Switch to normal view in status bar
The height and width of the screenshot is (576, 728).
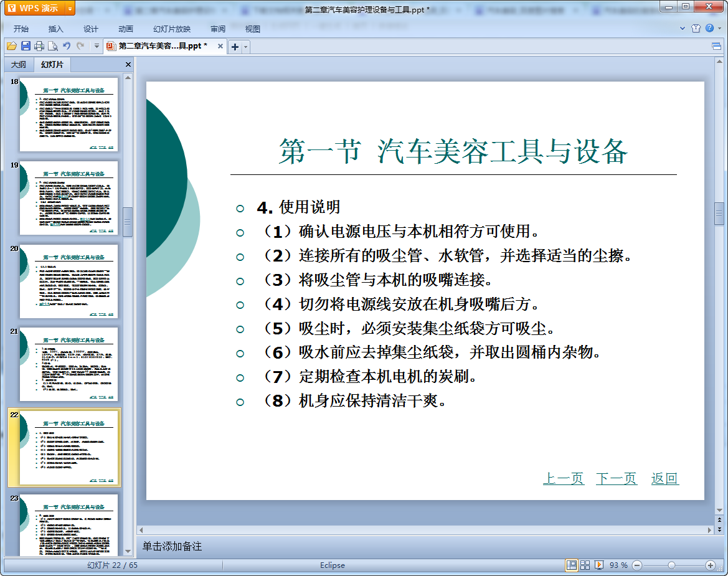click(x=571, y=565)
